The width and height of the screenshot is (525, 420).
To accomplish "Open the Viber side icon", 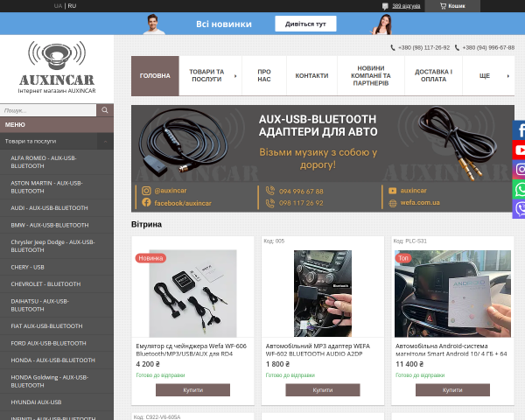I will (519, 209).
